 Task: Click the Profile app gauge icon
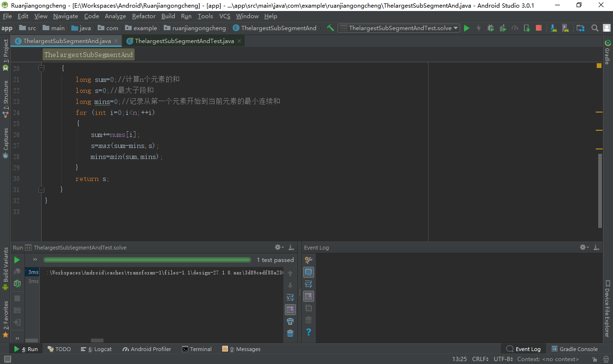(x=515, y=28)
